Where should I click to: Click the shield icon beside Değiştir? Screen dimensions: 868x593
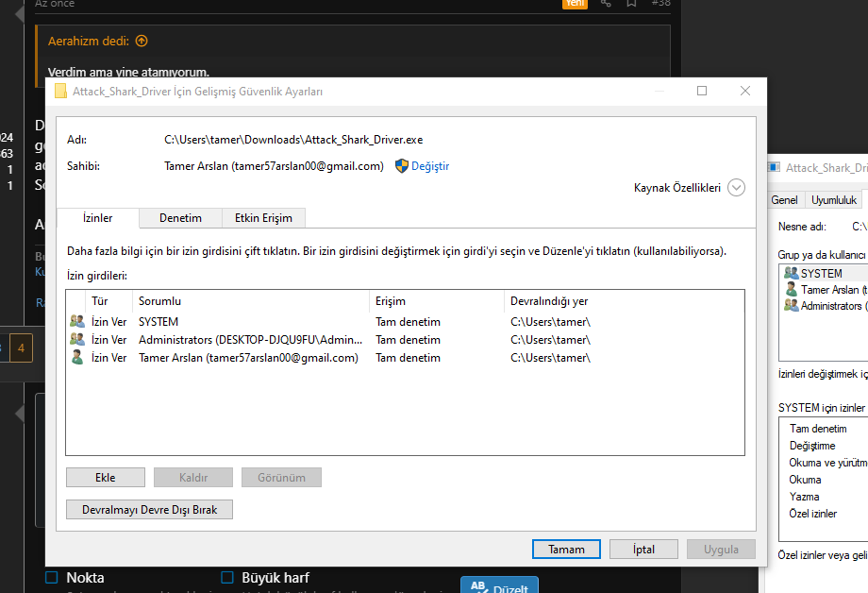402,165
